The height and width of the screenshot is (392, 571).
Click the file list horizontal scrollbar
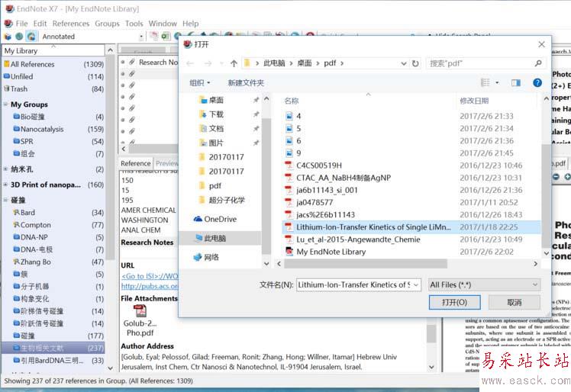pos(365,264)
